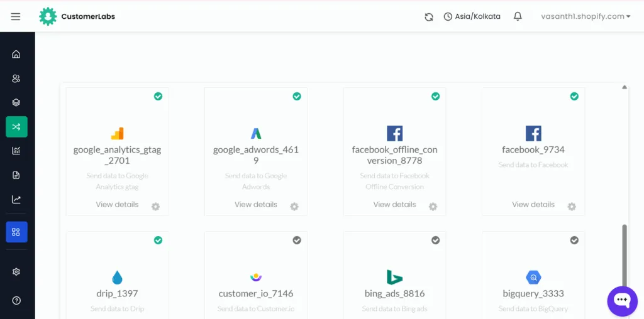Click the vertical scrollbar thumb
This screenshot has height=319, width=644.
pyautogui.click(x=625, y=255)
